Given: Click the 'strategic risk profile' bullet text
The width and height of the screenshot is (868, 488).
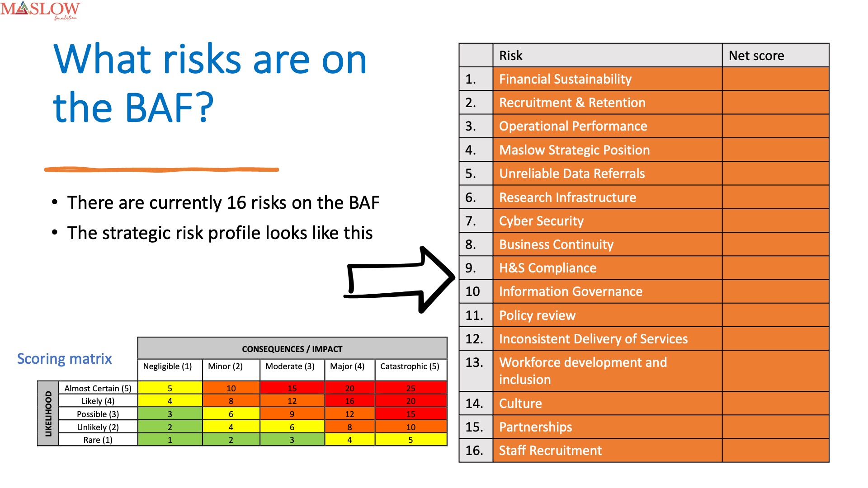Looking at the screenshot, I should (x=220, y=233).
